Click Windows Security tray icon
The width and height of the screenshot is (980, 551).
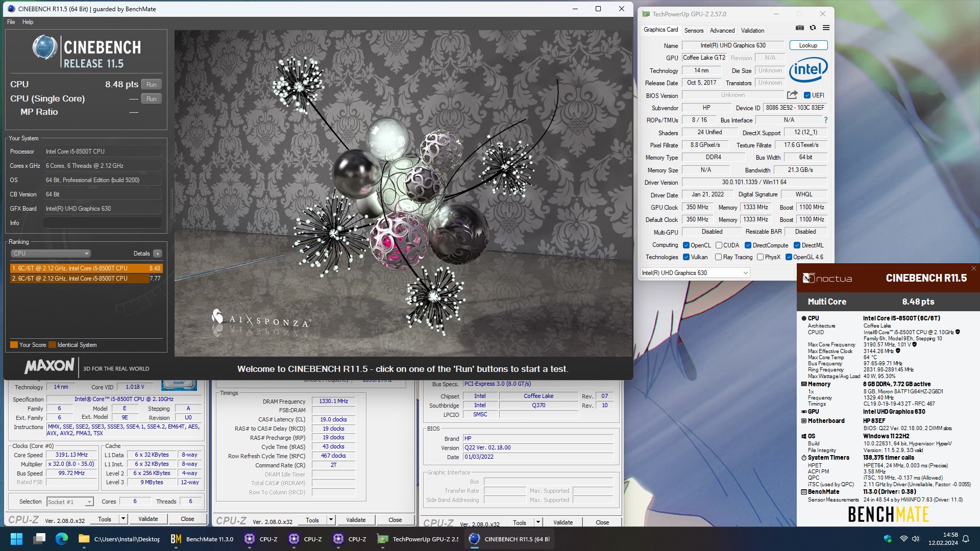(888, 539)
